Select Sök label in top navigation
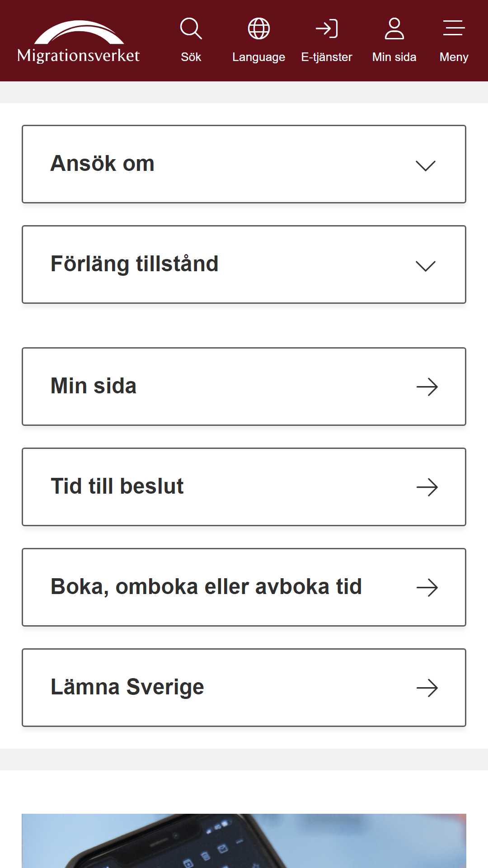Image resolution: width=488 pixels, height=868 pixels. click(191, 57)
